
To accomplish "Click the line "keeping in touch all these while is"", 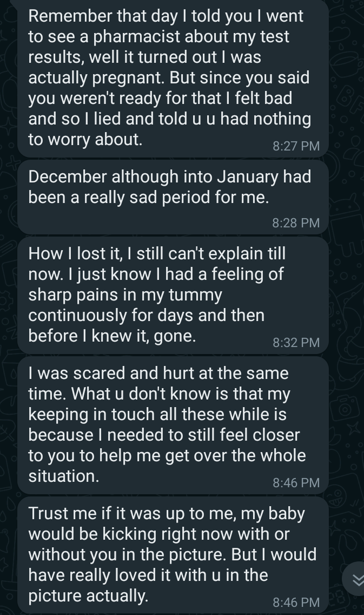I will (x=157, y=415).
